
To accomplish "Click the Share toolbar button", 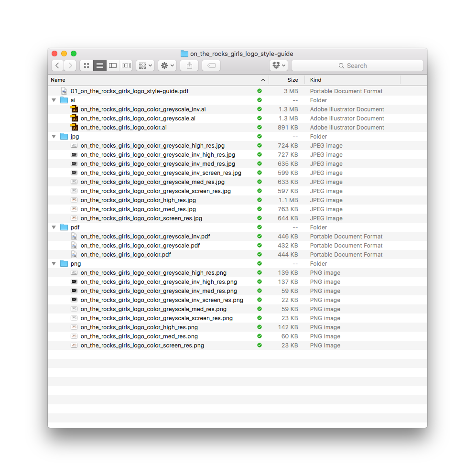I will [x=189, y=65].
